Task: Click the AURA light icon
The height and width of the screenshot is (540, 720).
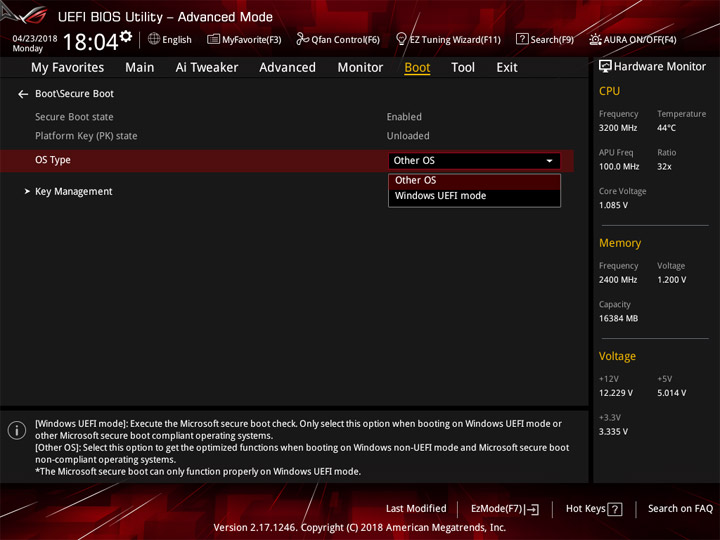Action: [x=595, y=39]
